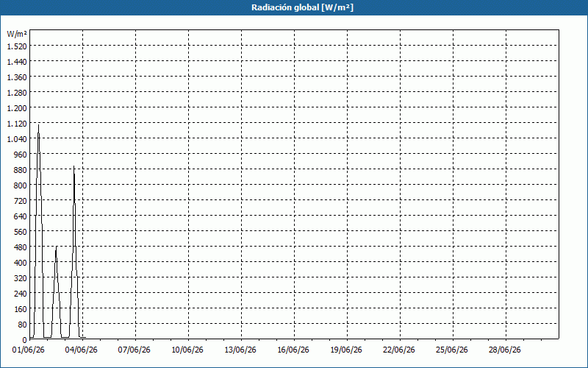588x368 pixels.
Task: Select the 07/06/26 date label
Action: tap(135, 350)
